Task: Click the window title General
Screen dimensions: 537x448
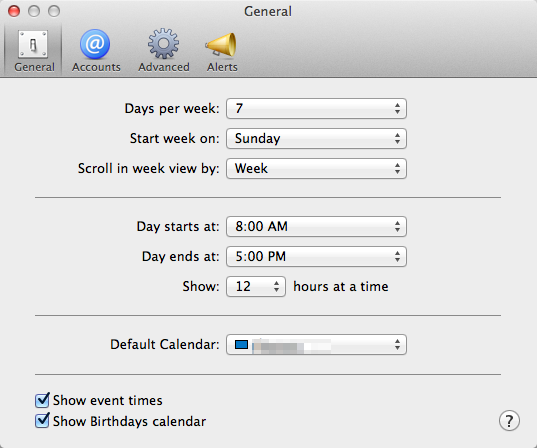Action: pyautogui.click(x=268, y=11)
